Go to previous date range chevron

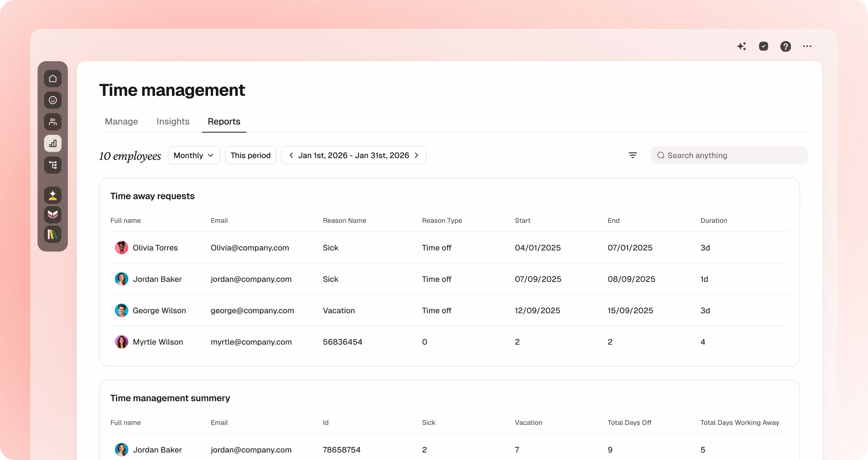tap(291, 155)
